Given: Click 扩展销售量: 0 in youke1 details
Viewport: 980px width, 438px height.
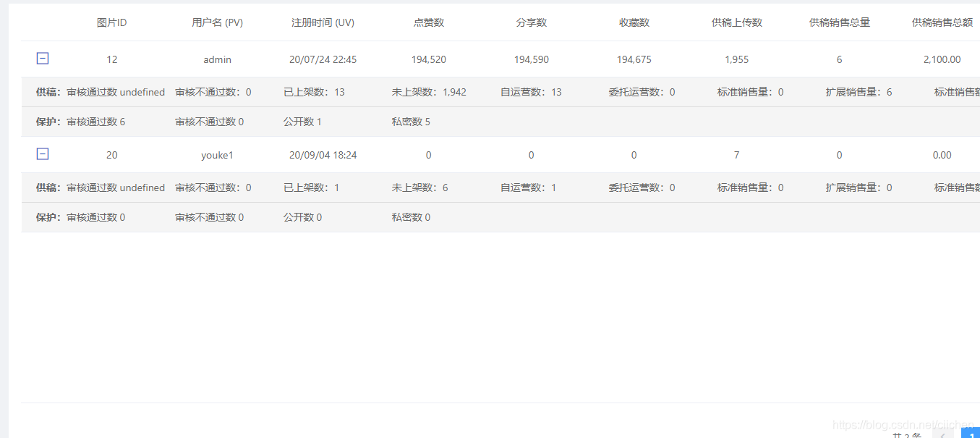Looking at the screenshot, I should tap(859, 188).
